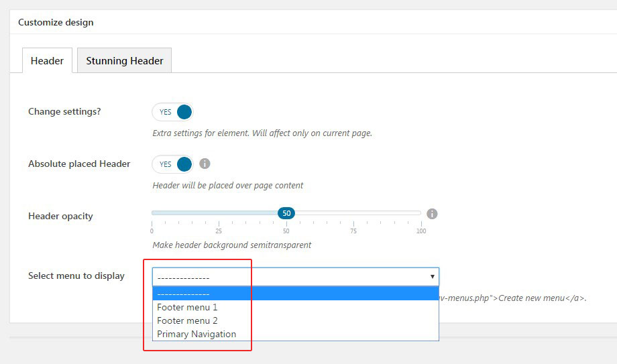Choose Footer menu 2 from the list
The image size is (617, 364).
point(187,320)
